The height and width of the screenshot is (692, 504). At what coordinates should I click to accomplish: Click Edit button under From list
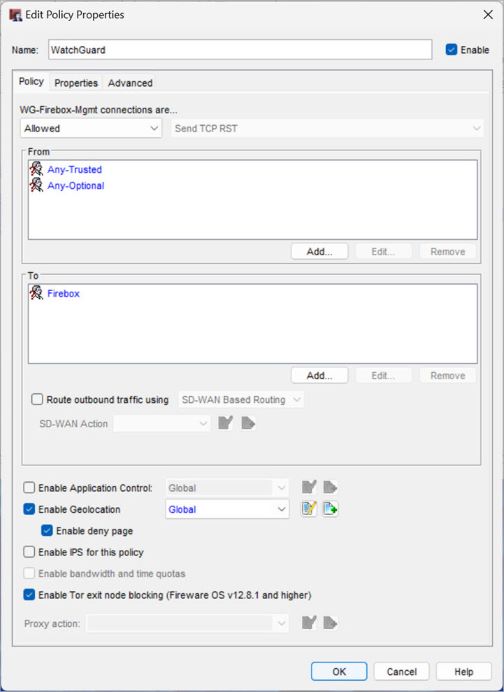[383, 252]
